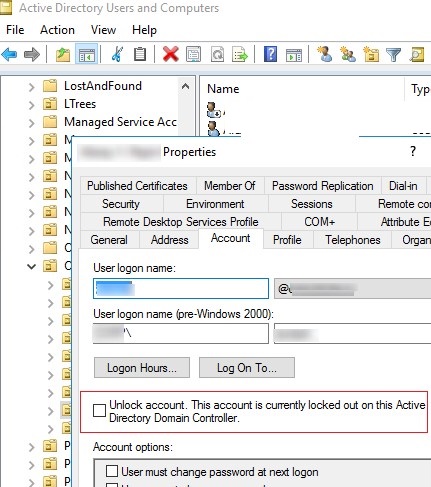Open the View menu
431x487 pixels.
click(x=103, y=30)
